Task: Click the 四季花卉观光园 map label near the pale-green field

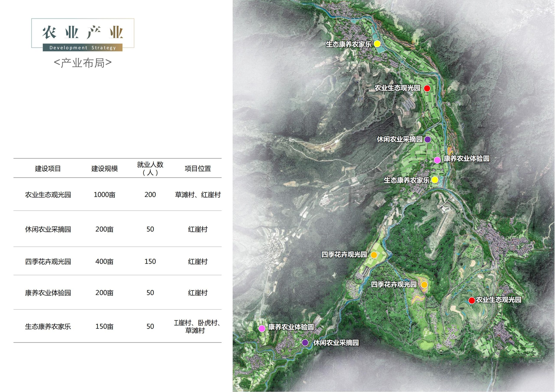Action: click(x=344, y=254)
